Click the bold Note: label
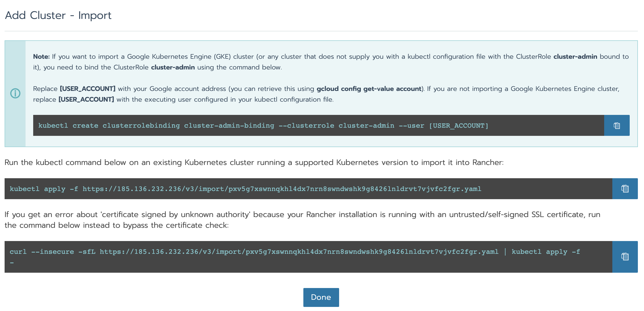Viewport: 644px width, 311px height. (41, 56)
